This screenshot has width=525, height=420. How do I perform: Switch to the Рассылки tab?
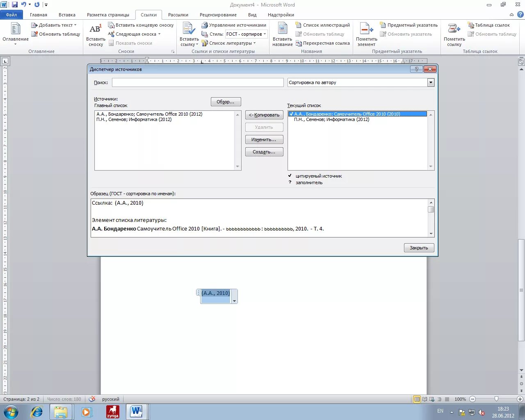[178, 15]
